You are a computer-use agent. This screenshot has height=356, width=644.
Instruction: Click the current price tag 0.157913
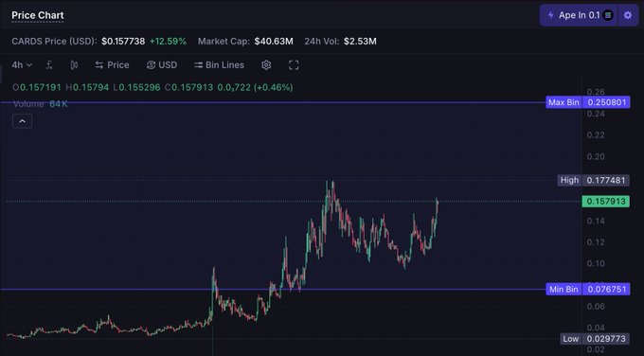[x=605, y=202]
